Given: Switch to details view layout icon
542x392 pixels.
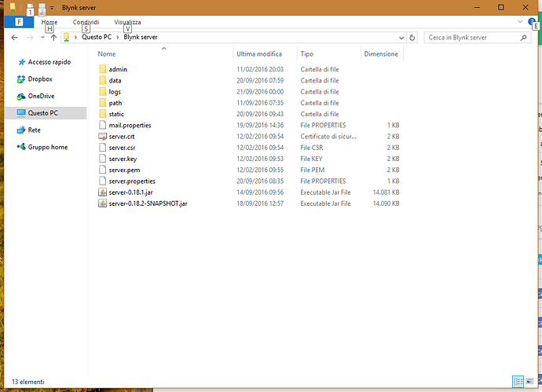Looking at the screenshot, I should click(518, 381).
